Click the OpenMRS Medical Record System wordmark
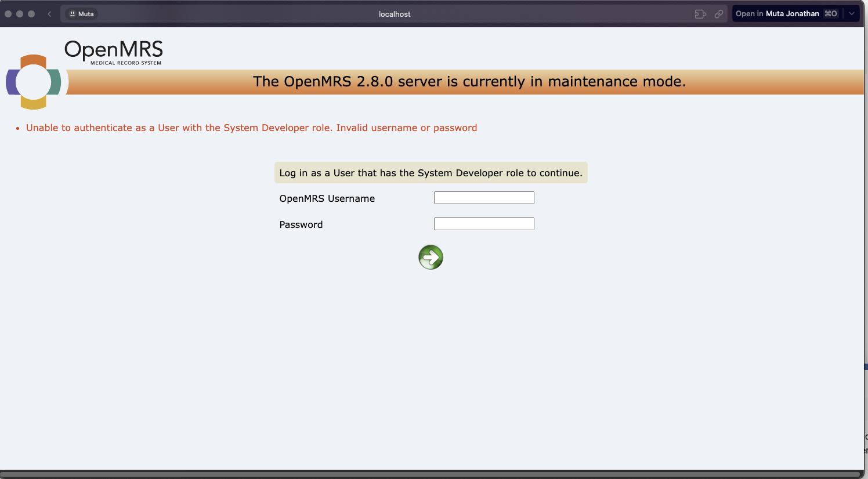 [x=114, y=53]
